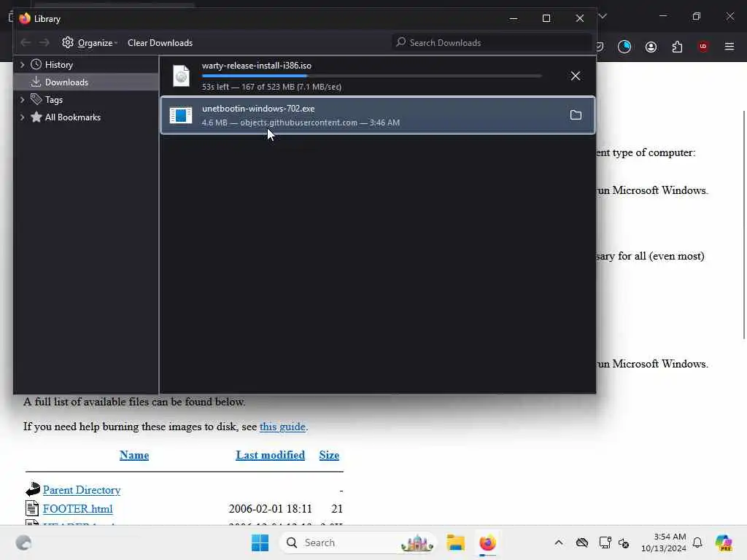This screenshot has height=560, width=747.
Task: Click the taskbar Search box
Action: pos(357,542)
